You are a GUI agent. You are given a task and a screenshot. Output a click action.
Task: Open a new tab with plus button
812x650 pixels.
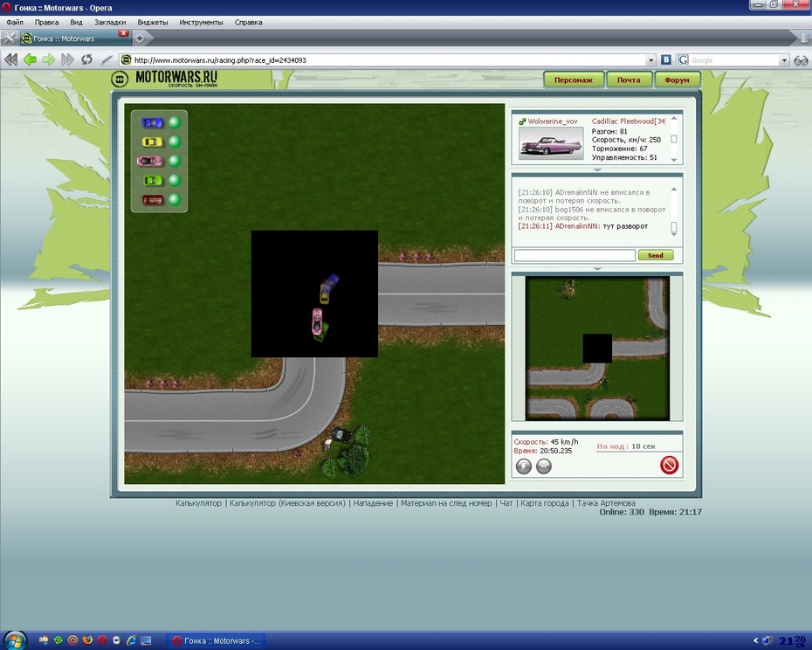pyautogui.click(x=140, y=38)
